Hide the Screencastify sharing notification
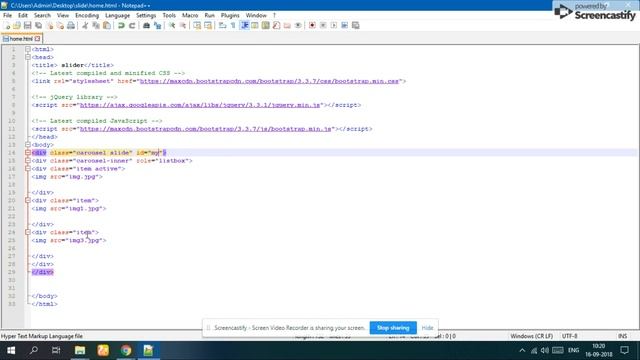 pos(427,328)
